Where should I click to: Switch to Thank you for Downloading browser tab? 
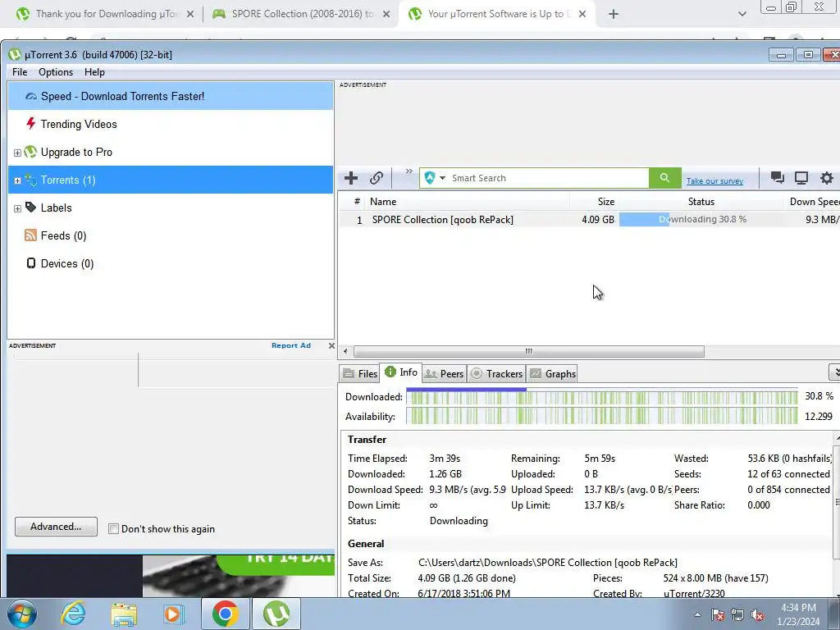pos(106,14)
